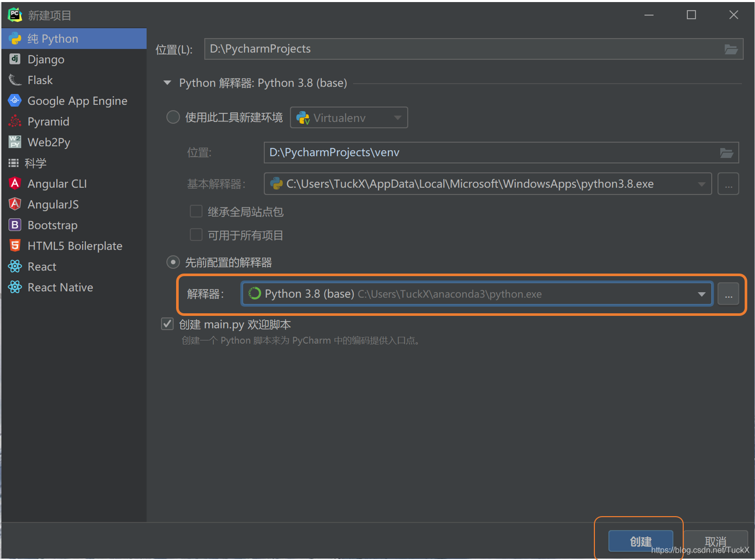Maximize the 新建项目 window
The image size is (755, 560).
click(x=691, y=15)
